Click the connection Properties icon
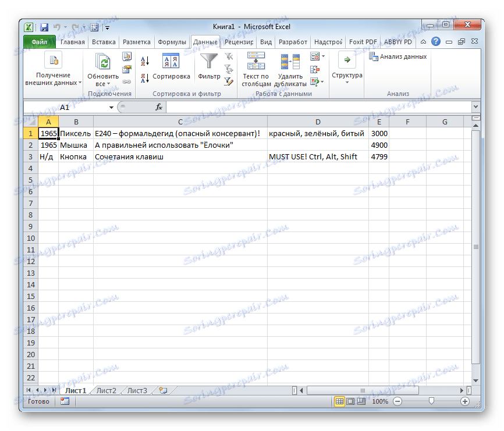504x431 pixels. click(x=127, y=69)
